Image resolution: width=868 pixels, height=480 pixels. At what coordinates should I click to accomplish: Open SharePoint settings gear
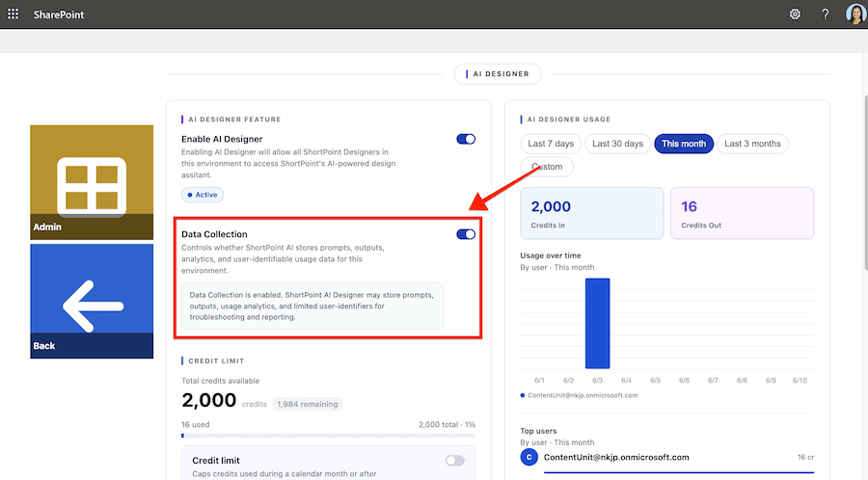coord(795,14)
